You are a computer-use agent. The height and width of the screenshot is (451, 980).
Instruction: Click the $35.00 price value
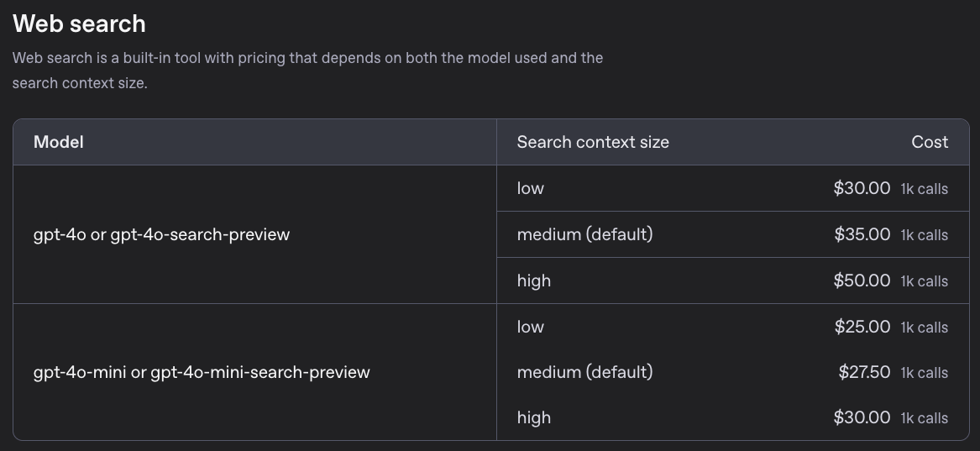click(862, 234)
